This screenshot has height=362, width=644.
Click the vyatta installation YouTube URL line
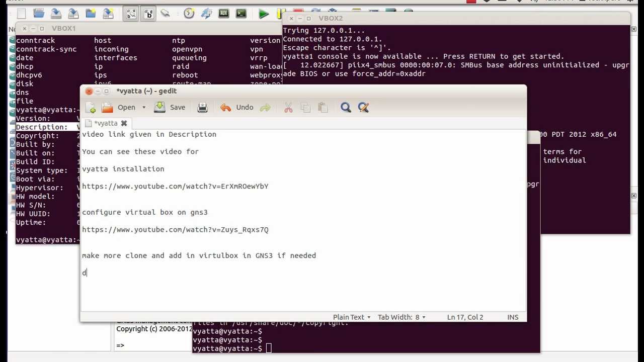[x=175, y=187]
